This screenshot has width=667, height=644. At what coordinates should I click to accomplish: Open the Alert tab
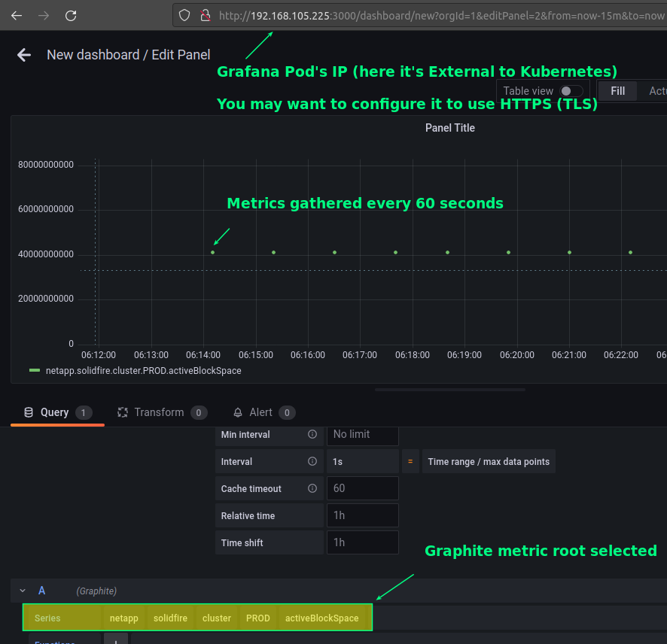pyautogui.click(x=263, y=412)
